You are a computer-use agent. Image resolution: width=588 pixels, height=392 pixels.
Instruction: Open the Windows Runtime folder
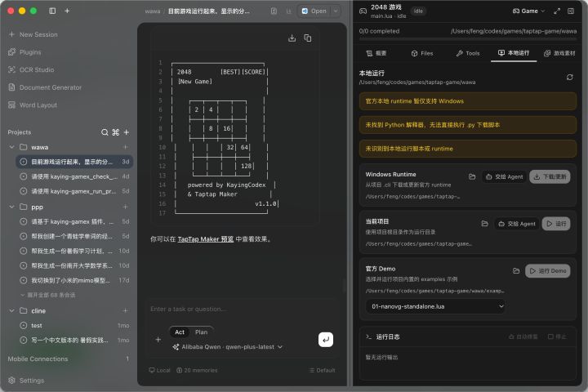[472, 176]
